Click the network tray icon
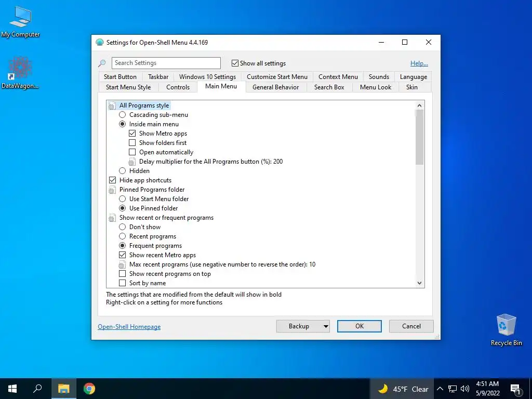The height and width of the screenshot is (399, 532). tap(453, 389)
